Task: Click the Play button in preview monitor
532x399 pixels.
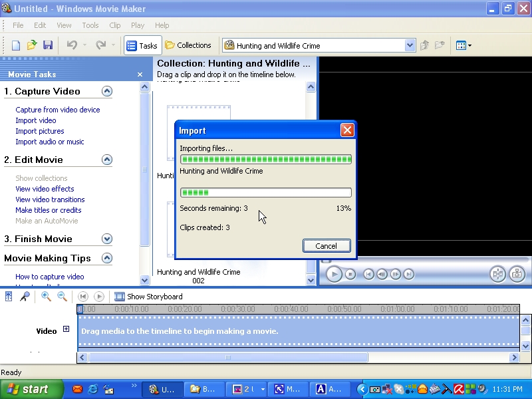Action: point(334,273)
